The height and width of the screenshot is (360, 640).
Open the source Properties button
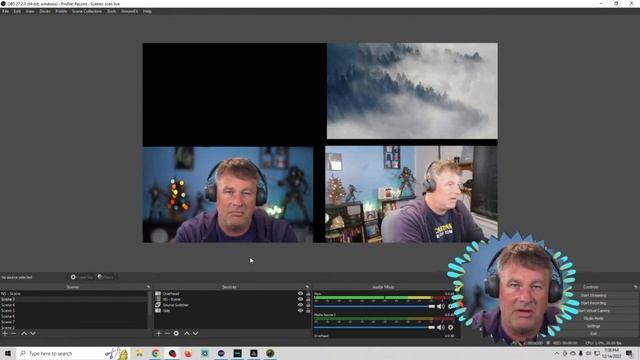(x=82, y=277)
